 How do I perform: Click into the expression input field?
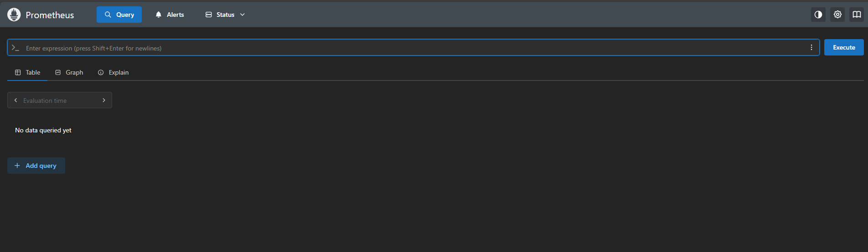[410, 48]
